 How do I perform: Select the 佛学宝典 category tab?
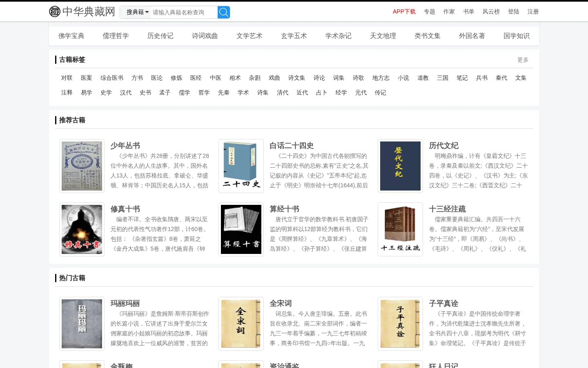[71, 36]
